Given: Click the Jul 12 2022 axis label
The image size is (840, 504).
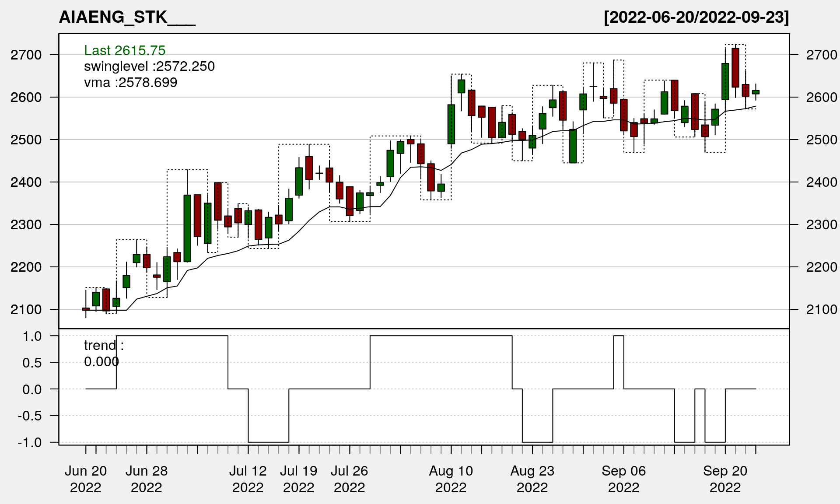Looking at the screenshot, I should (x=248, y=479).
